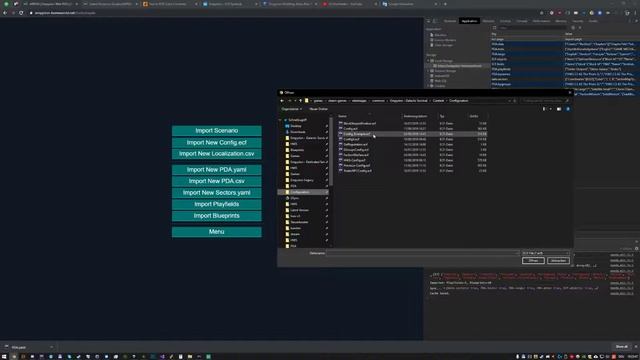Click Import New PDA.csv button
This screenshot has width=640, height=360.
coord(216,181)
